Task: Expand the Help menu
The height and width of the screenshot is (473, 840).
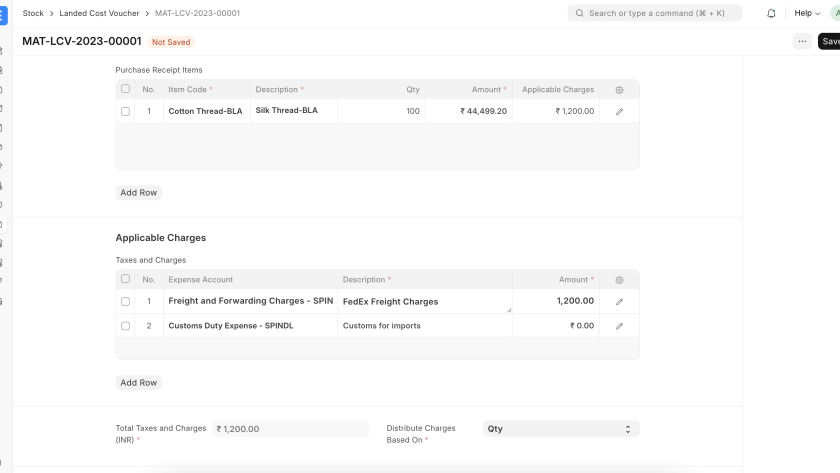Action: tap(807, 13)
